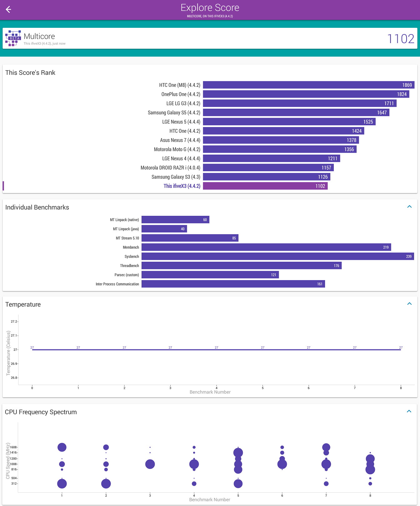Select the Sysbench 239 bar
Image resolution: width=420 pixels, height=506 pixels.
278,256
